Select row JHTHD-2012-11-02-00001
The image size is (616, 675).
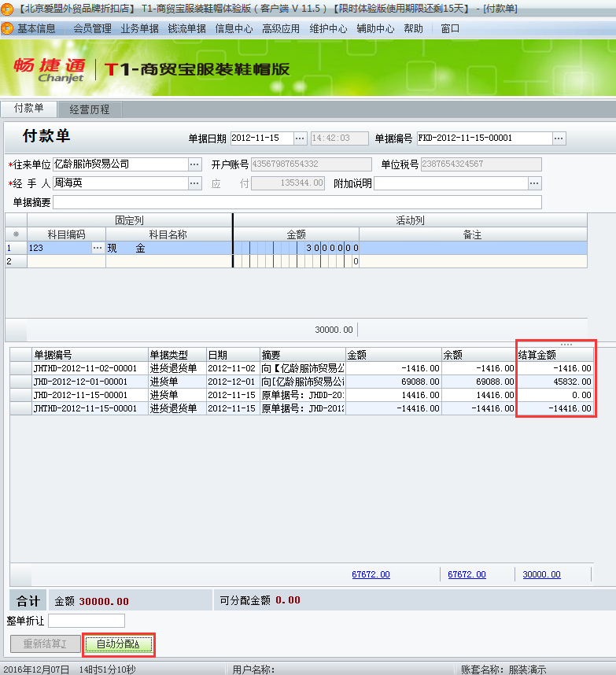301,368
